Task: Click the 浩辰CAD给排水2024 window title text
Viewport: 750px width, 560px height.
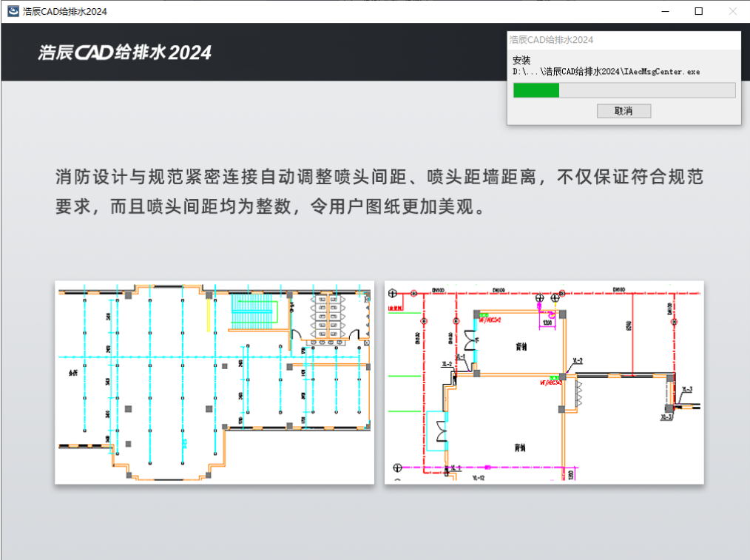Action: (x=65, y=12)
